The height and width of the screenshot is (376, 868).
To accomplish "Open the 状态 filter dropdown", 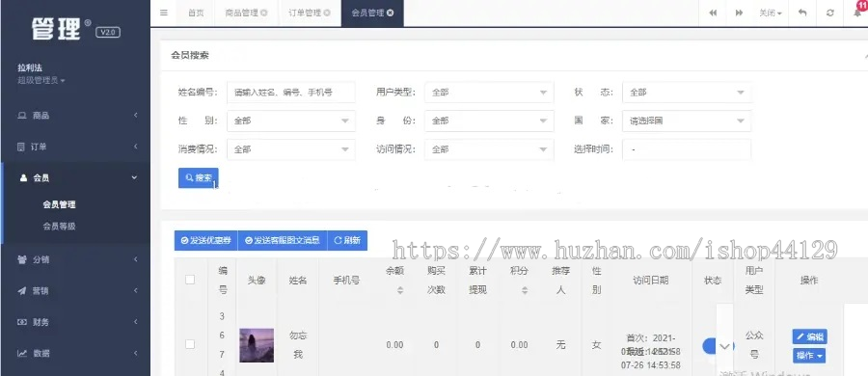I will [687, 93].
